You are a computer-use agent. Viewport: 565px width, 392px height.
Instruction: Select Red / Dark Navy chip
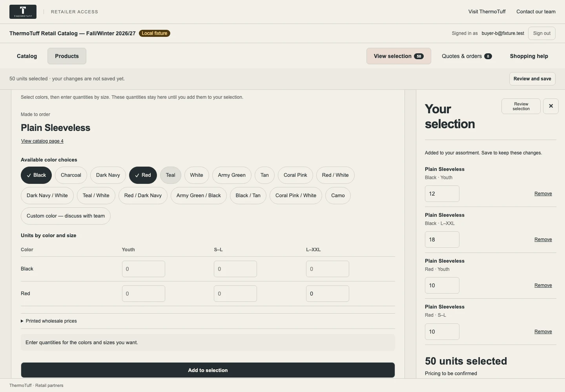pyautogui.click(x=143, y=196)
